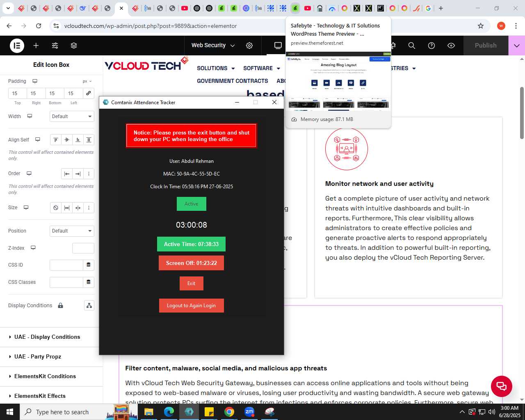The height and width of the screenshot is (420, 525).
Task: Expand Publish options arrow
Action: click(517, 46)
